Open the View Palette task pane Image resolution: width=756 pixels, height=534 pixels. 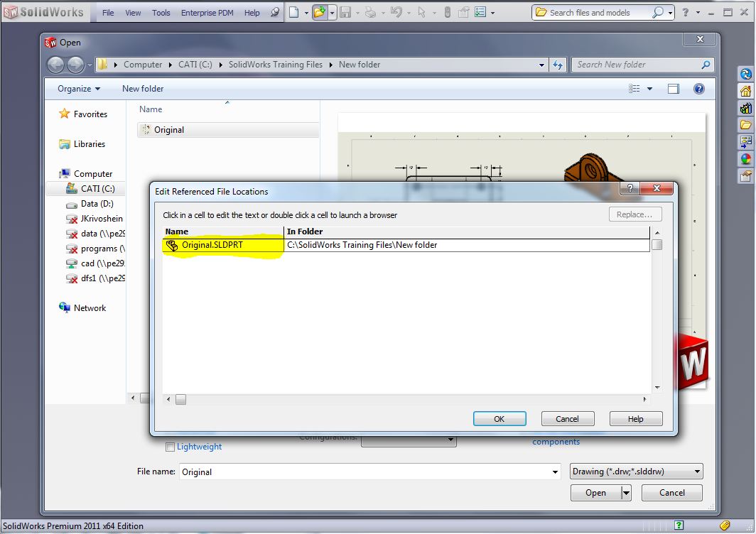pyautogui.click(x=745, y=142)
